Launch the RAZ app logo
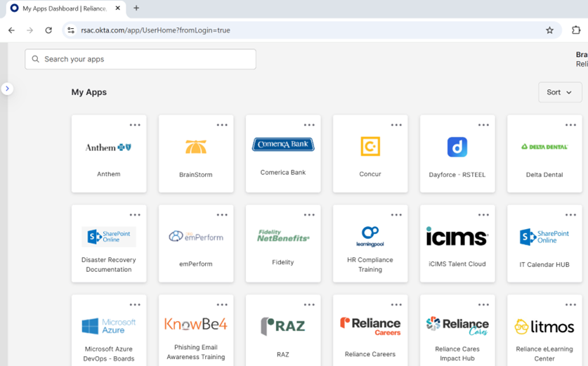Viewport: 588px width, 366px height. click(x=283, y=326)
